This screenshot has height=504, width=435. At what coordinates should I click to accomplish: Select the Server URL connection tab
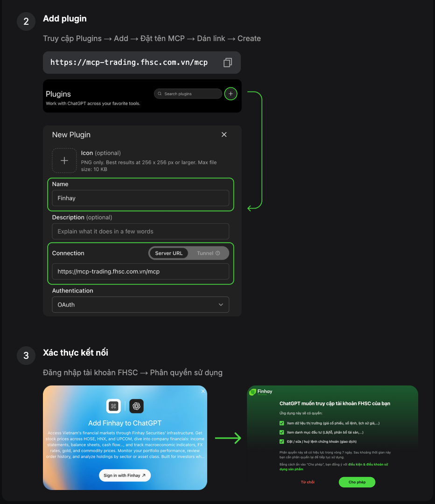point(169,253)
